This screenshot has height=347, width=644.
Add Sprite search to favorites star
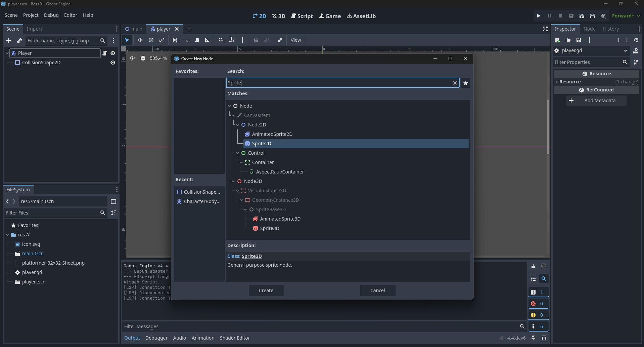pyautogui.click(x=466, y=83)
